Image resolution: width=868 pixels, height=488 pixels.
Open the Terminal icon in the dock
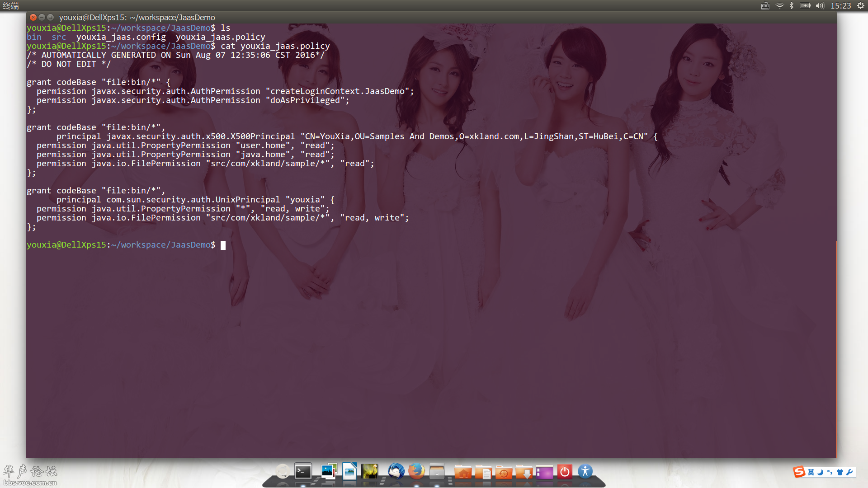(303, 472)
